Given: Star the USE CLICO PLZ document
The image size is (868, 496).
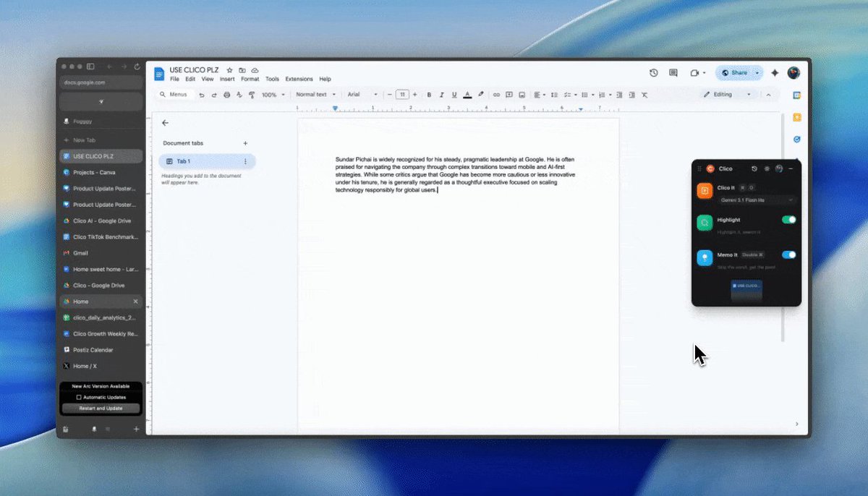Looking at the screenshot, I should tap(229, 70).
